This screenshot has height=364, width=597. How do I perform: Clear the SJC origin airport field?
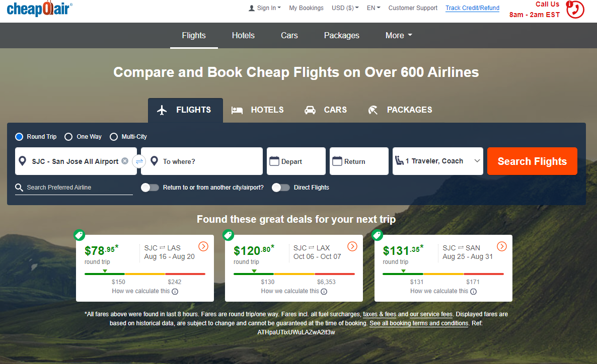(x=125, y=161)
